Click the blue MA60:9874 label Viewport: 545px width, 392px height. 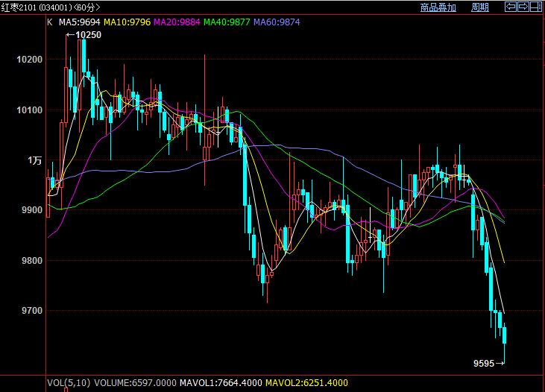pyautogui.click(x=277, y=22)
